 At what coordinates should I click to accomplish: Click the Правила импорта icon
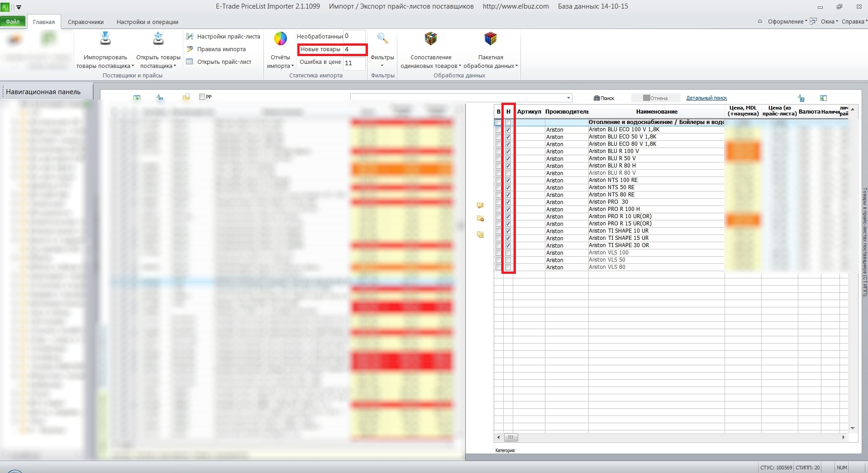190,49
